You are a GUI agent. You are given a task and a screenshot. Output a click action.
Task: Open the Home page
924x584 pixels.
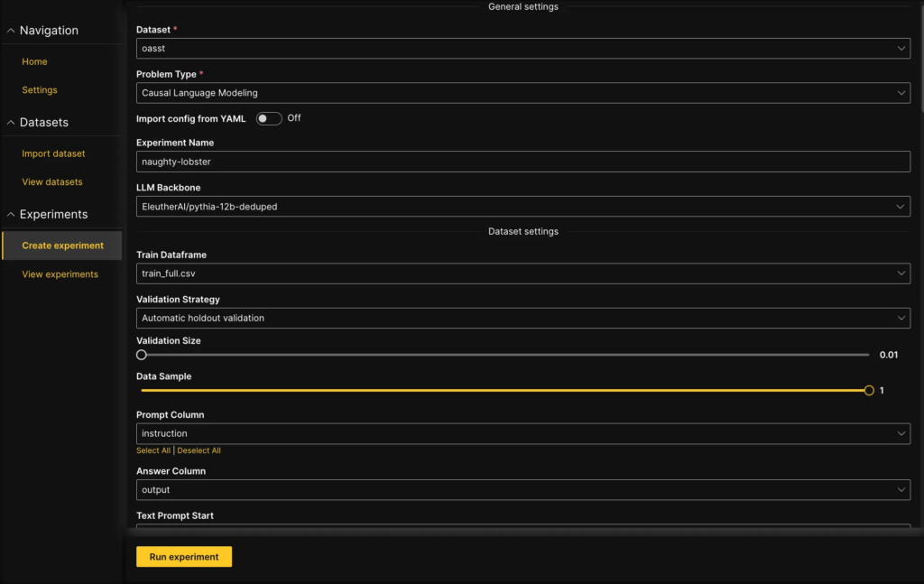(x=34, y=61)
